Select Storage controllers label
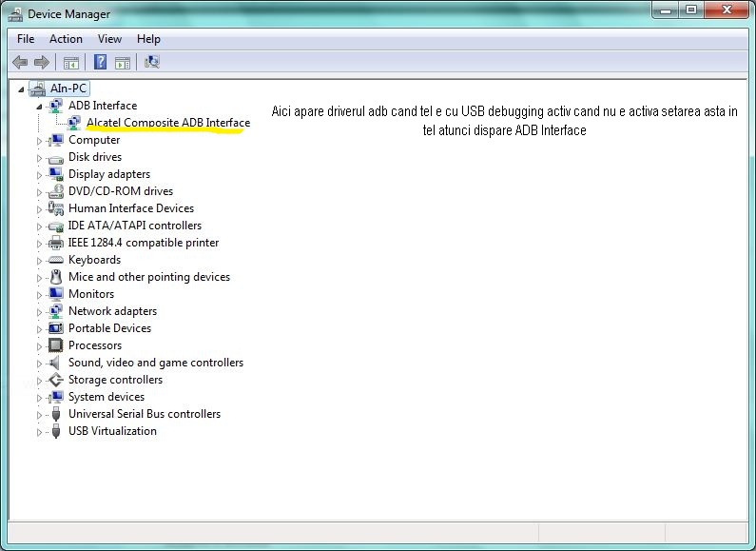Screen dimensions: 756x551 pyautogui.click(x=115, y=380)
